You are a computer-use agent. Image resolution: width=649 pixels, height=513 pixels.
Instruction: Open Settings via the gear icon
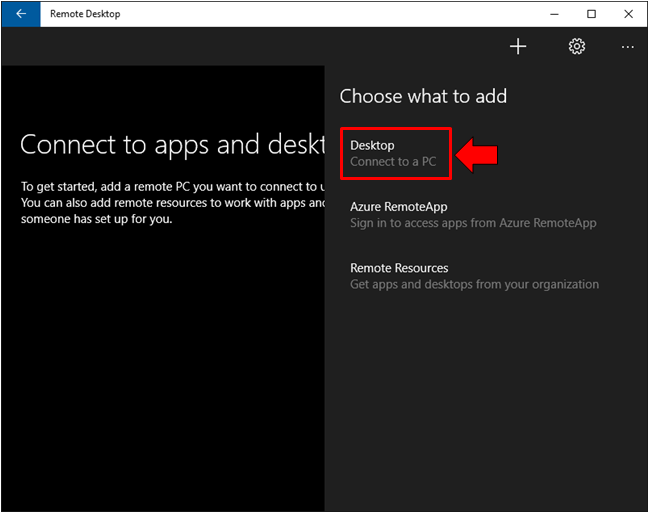click(577, 46)
